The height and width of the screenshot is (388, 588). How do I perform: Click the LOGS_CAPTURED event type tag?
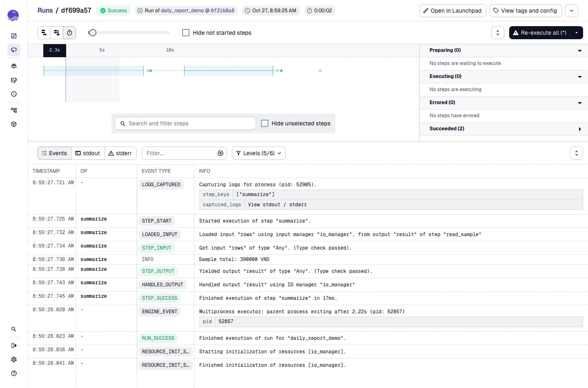(x=161, y=185)
